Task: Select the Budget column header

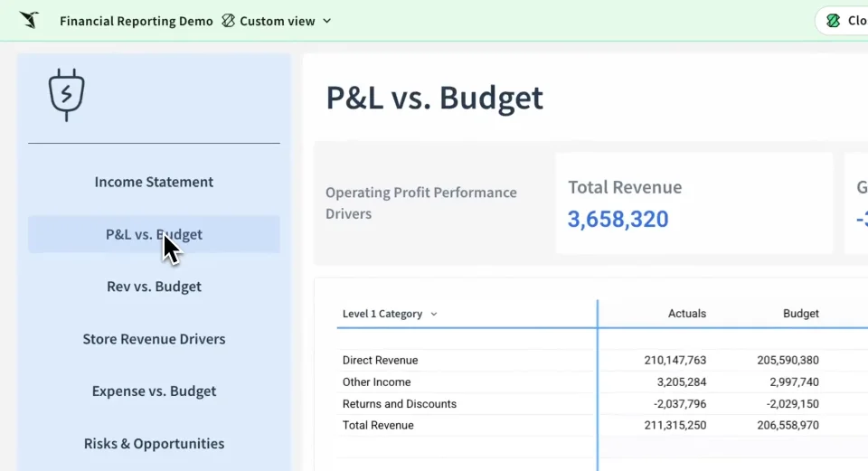Action: click(800, 314)
